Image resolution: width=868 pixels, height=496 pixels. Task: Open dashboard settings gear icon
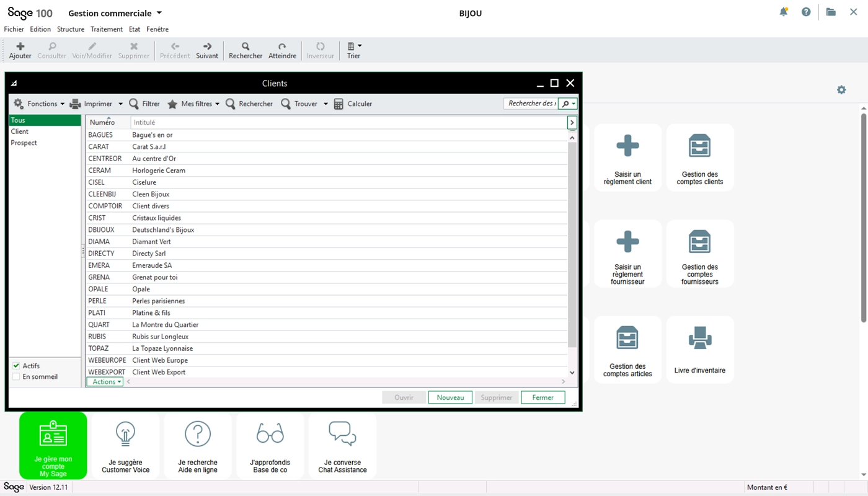pos(841,90)
